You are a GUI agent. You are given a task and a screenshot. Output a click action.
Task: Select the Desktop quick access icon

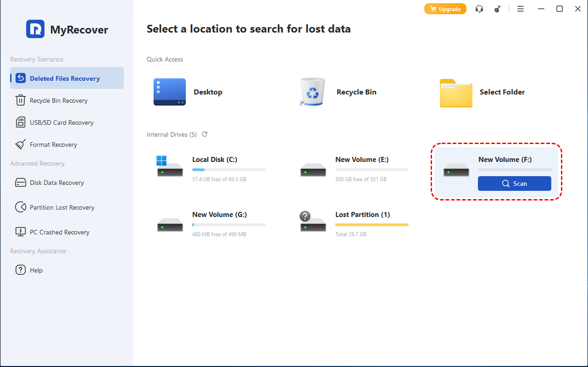[170, 92]
